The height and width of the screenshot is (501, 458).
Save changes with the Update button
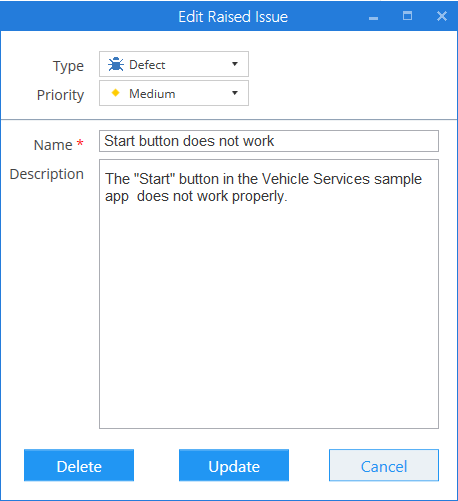pos(234,465)
